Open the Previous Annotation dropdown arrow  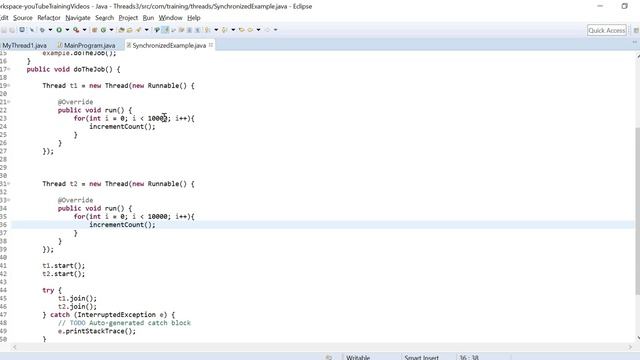click(233, 30)
